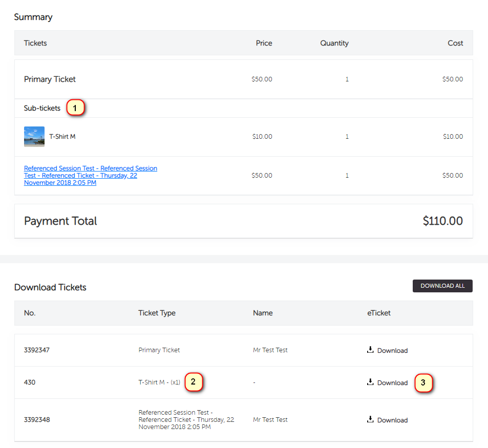The width and height of the screenshot is (488, 448).
Task: Click the Ticket Type column header
Action: 157,313
